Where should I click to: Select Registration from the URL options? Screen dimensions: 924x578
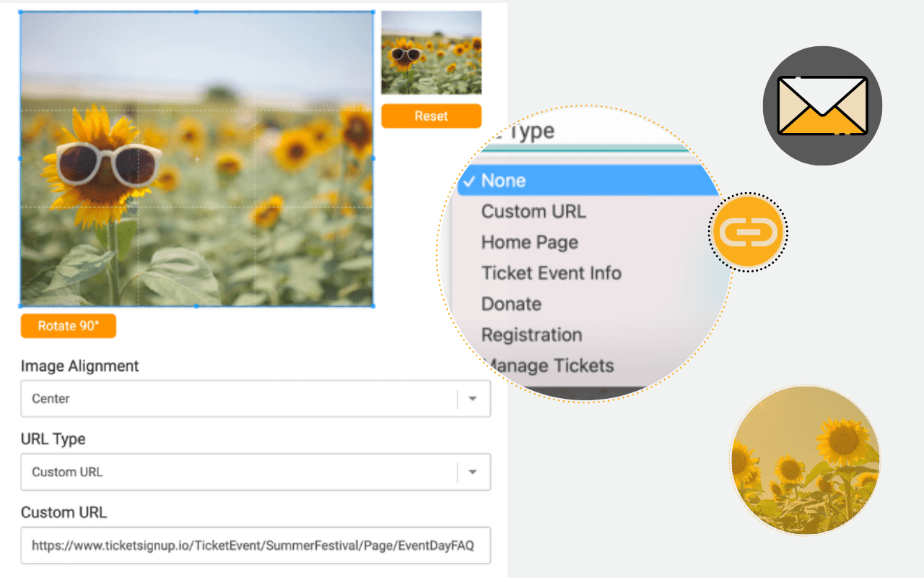coord(531,335)
